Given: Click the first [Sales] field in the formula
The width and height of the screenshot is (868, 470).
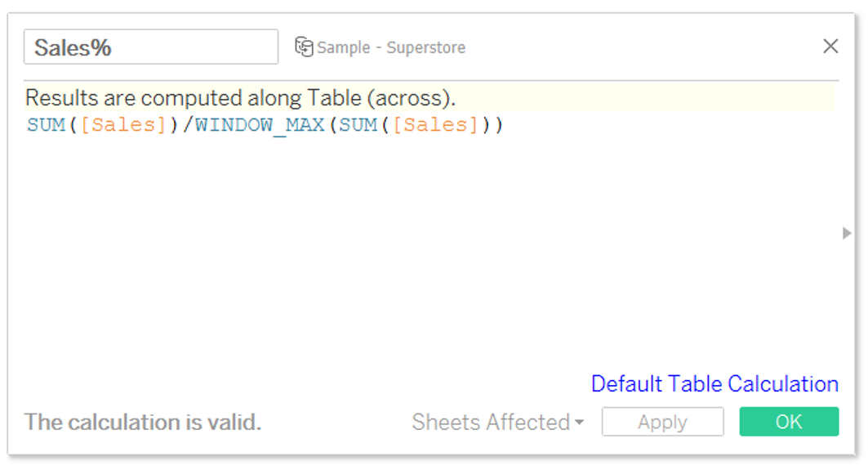Looking at the screenshot, I should (123, 125).
